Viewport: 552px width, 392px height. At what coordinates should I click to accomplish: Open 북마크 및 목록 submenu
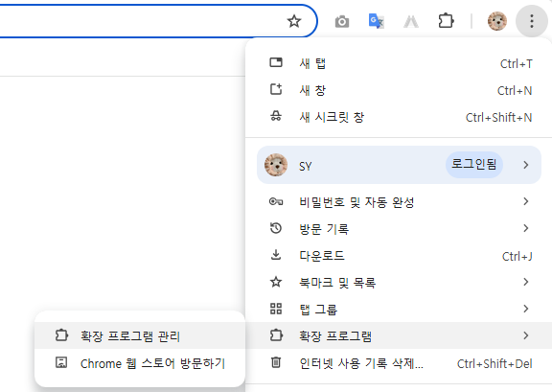pos(399,282)
